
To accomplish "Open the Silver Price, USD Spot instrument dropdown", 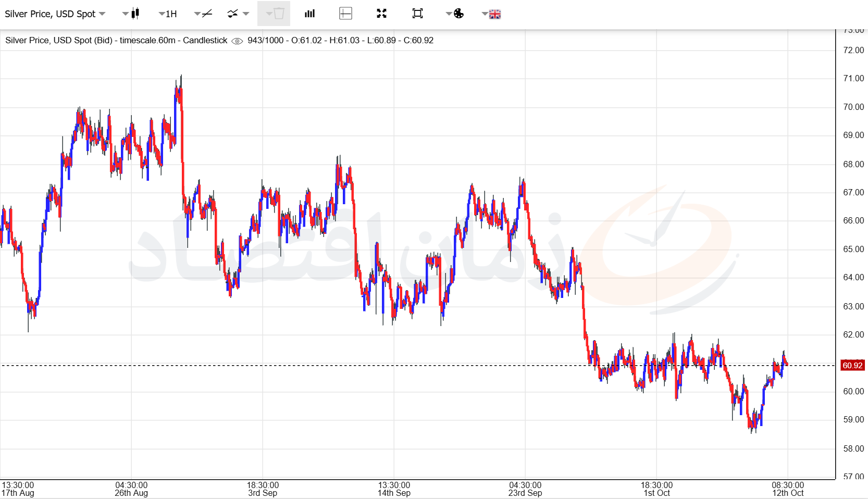I will 55,14.
